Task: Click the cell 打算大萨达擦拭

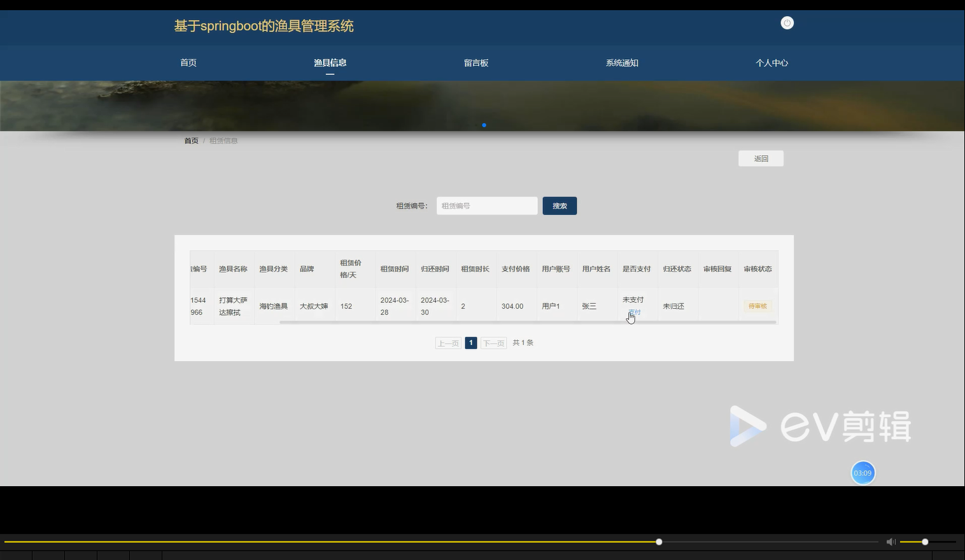Action: point(233,306)
